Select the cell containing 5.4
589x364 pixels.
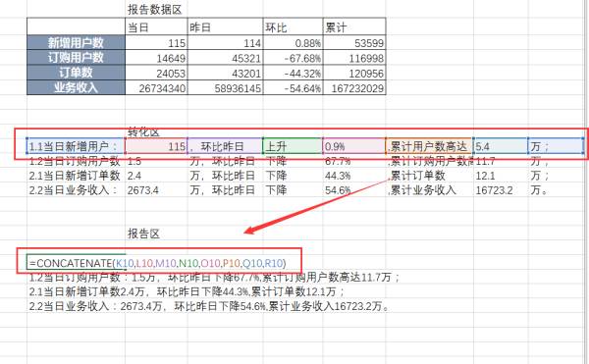point(501,146)
